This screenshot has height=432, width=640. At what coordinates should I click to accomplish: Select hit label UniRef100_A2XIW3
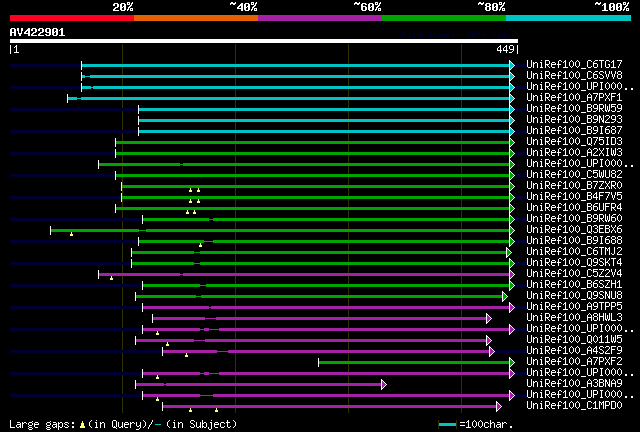tap(574, 152)
